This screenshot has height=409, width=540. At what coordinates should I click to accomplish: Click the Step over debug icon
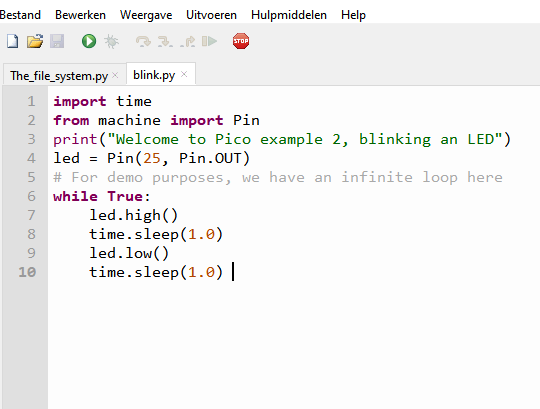(143, 42)
